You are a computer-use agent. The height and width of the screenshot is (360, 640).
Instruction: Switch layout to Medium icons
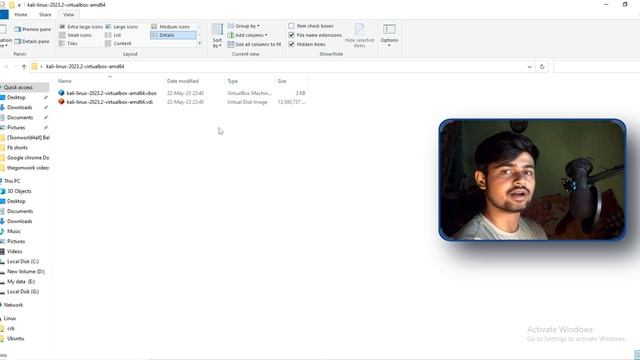[171, 27]
